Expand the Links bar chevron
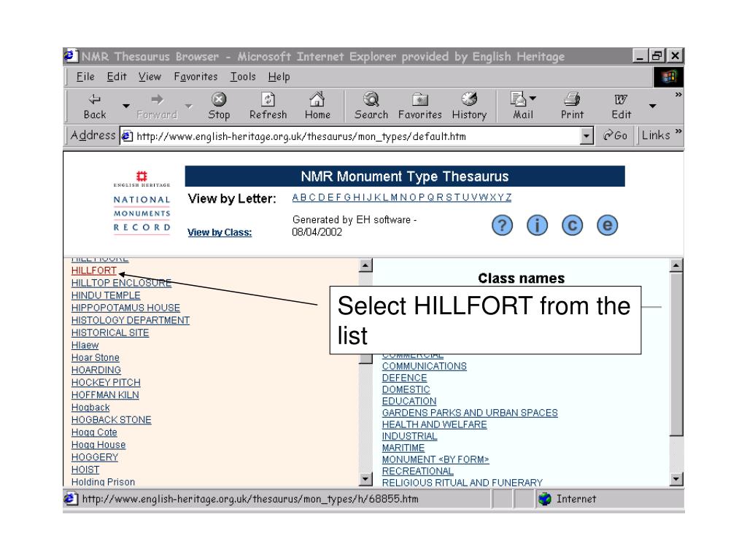Viewport: 747px width, 560px height. click(678, 131)
